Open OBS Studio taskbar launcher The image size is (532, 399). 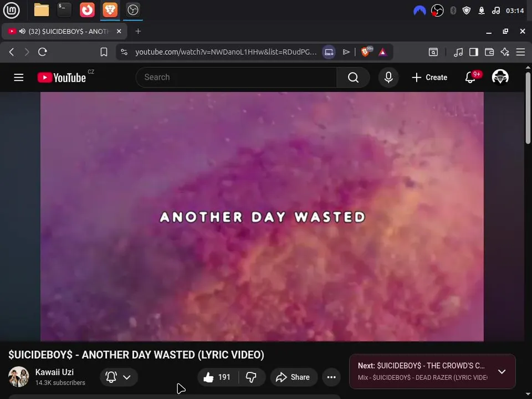pos(132,10)
